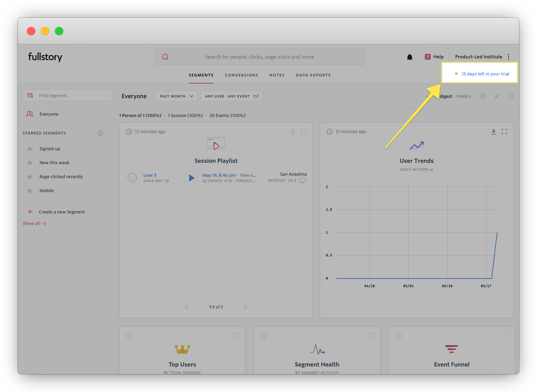The width and height of the screenshot is (537, 392).
Task: Toggle star on Signed-up segment
Action: [x=30, y=149]
